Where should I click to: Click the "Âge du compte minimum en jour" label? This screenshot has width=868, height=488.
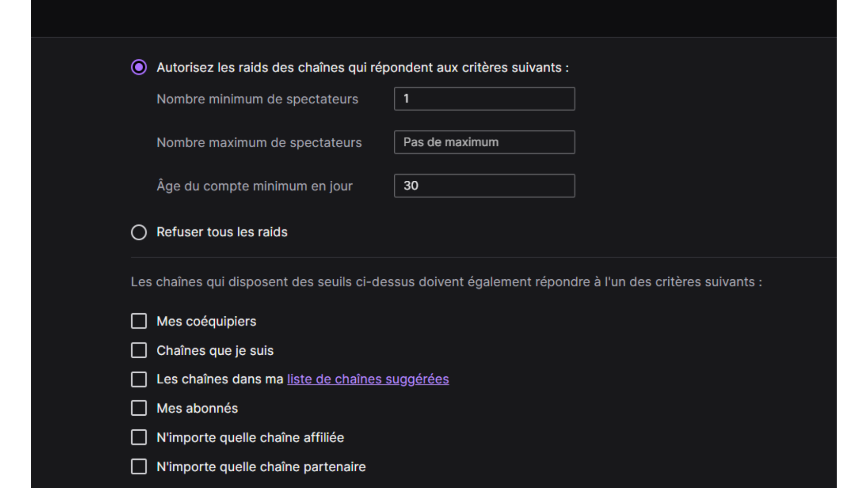[x=255, y=186]
